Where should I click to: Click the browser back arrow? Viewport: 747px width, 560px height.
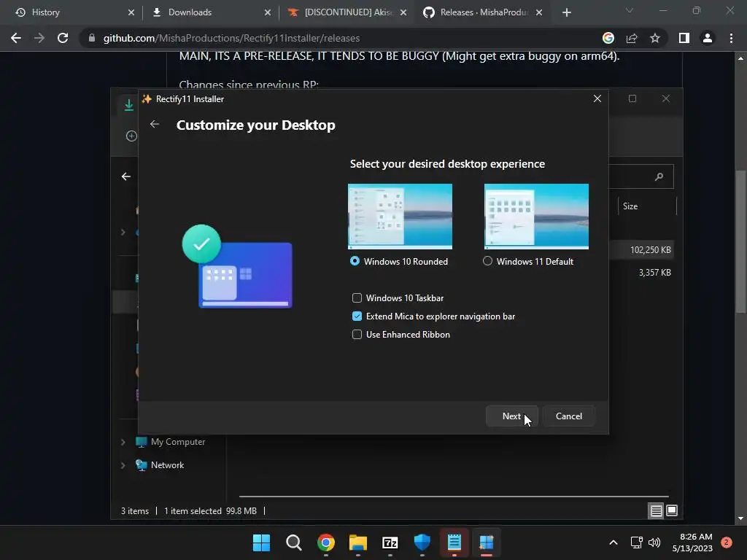[16, 38]
